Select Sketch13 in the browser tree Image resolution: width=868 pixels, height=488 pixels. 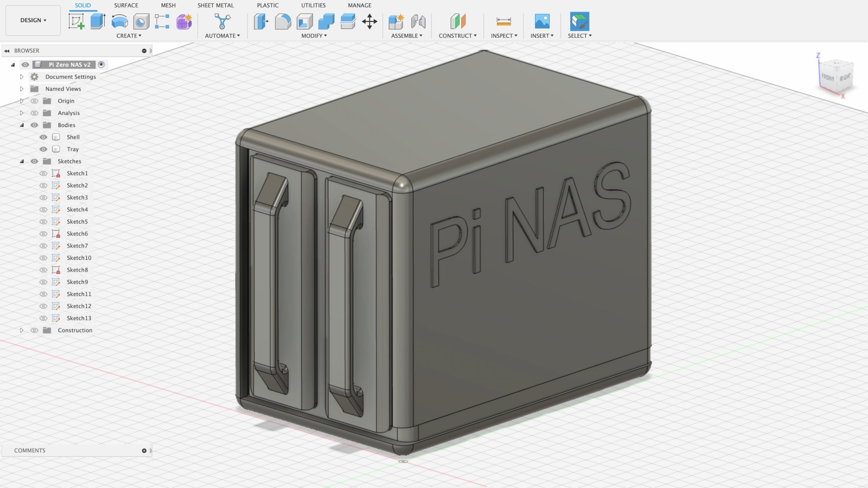[79, 318]
